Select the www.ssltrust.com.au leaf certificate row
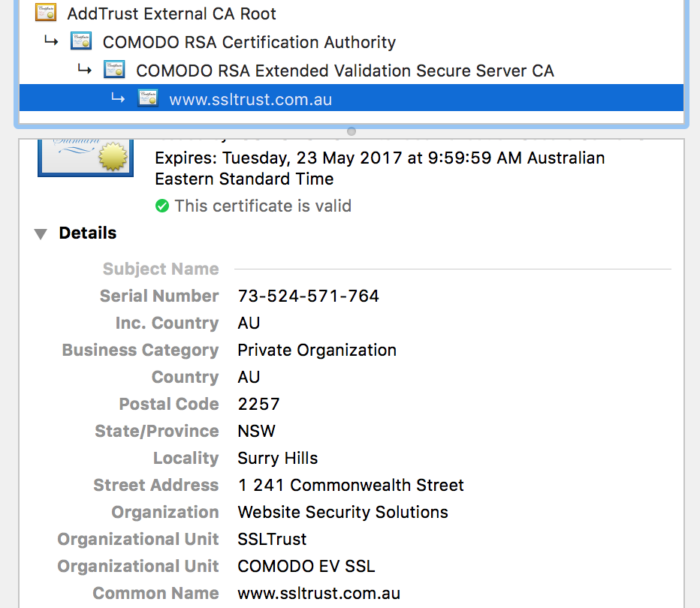 (352, 98)
